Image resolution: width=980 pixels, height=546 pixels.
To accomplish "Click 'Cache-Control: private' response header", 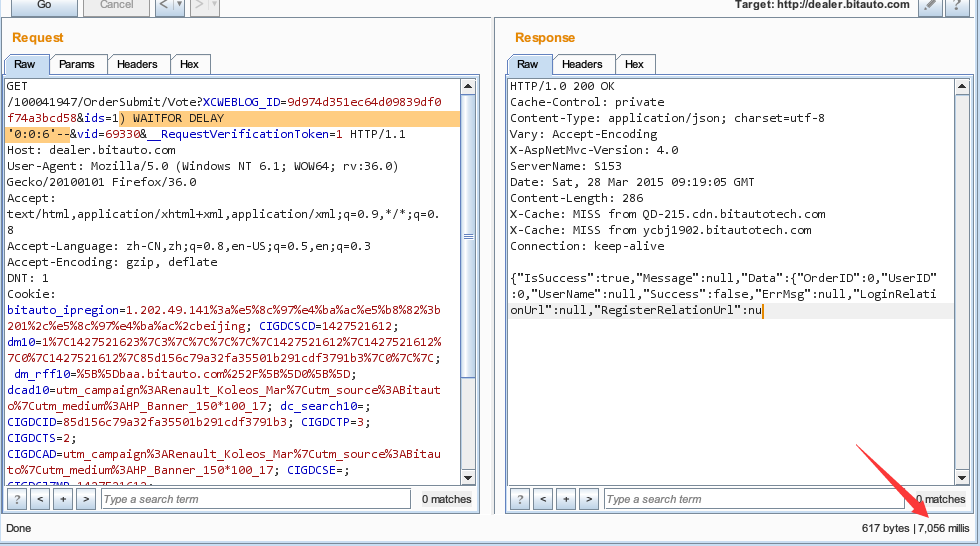I will [x=587, y=102].
